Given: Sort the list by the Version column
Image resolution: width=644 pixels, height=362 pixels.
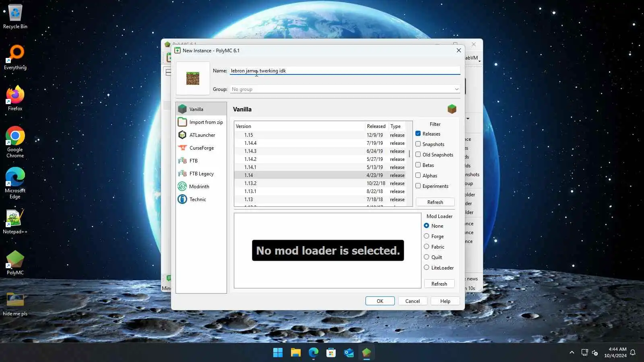Looking at the screenshot, I should pyautogui.click(x=299, y=126).
